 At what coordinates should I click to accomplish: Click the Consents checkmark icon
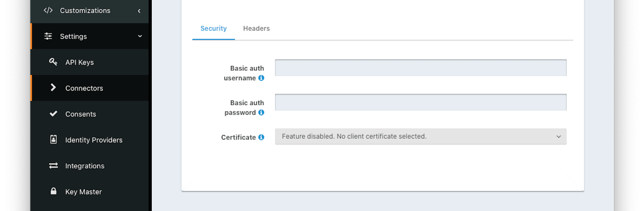click(53, 114)
